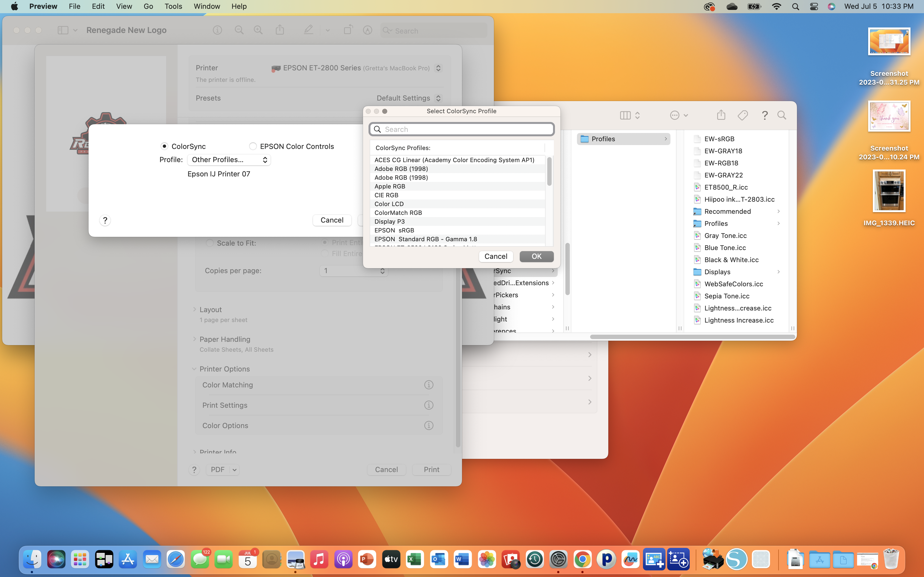Click the Finder column view icon
Viewport: 924px width, 577px height.
(625, 115)
